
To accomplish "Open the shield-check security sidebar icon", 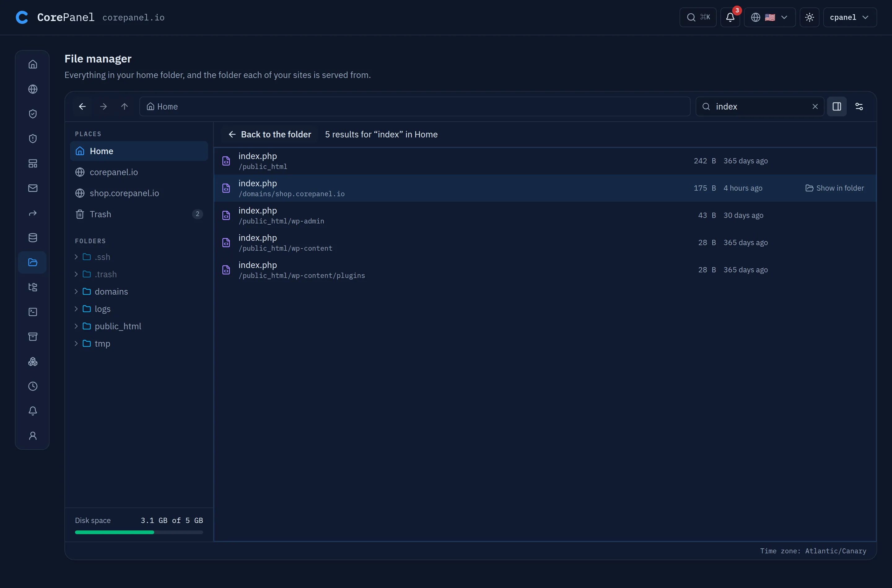I will [x=33, y=114].
